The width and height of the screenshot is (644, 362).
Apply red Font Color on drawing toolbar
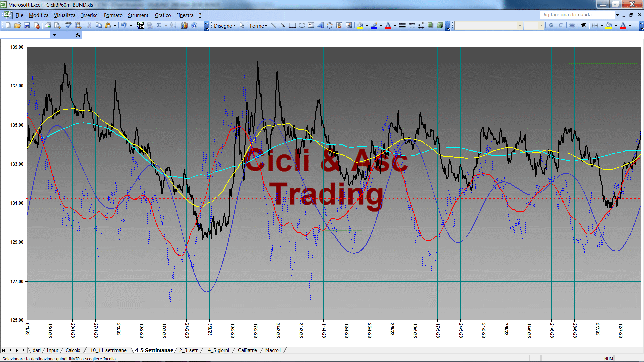[388, 25]
